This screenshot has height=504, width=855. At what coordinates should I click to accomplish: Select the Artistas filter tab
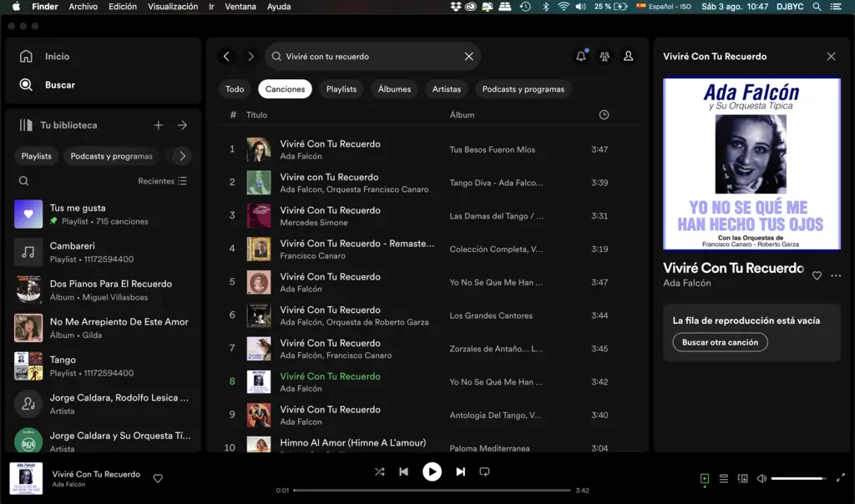point(446,88)
